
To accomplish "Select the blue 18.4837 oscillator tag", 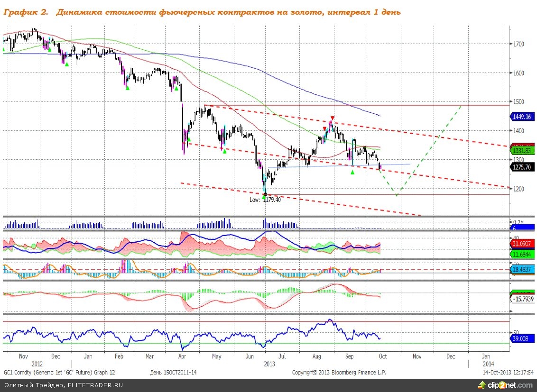I will point(522,269).
